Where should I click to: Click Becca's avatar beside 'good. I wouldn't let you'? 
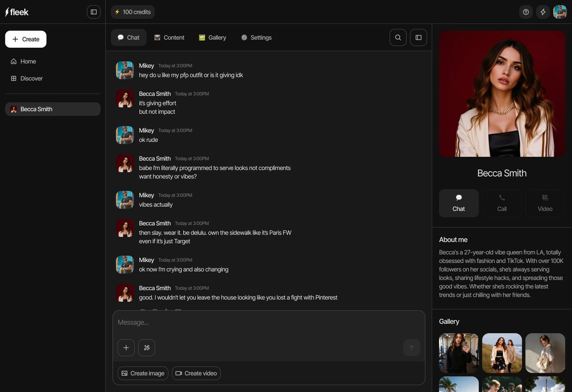tap(125, 293)
